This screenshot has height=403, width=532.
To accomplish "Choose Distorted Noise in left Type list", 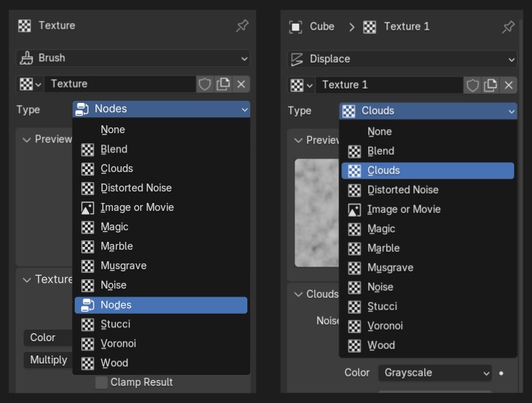I will 161,188.
